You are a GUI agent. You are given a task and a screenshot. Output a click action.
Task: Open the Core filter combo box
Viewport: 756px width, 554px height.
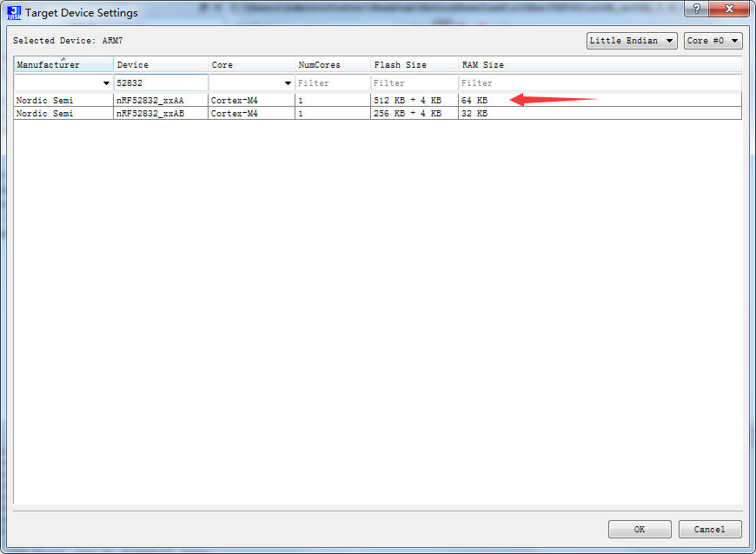[288, 82]
